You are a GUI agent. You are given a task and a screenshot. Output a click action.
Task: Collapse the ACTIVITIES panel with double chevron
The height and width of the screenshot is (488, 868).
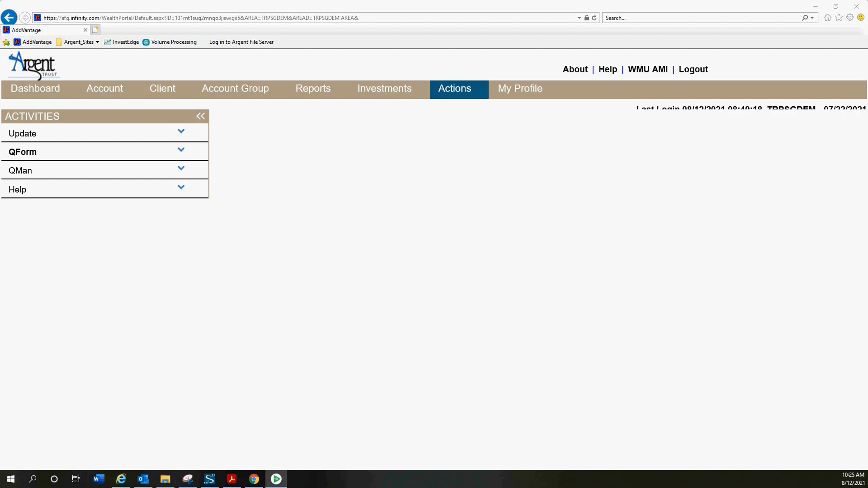[200, 116]
